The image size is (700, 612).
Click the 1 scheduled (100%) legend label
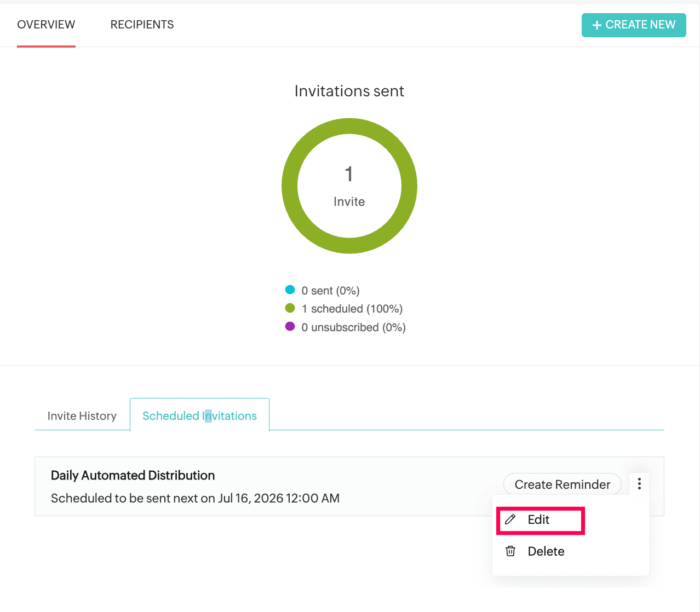(352, 309)
